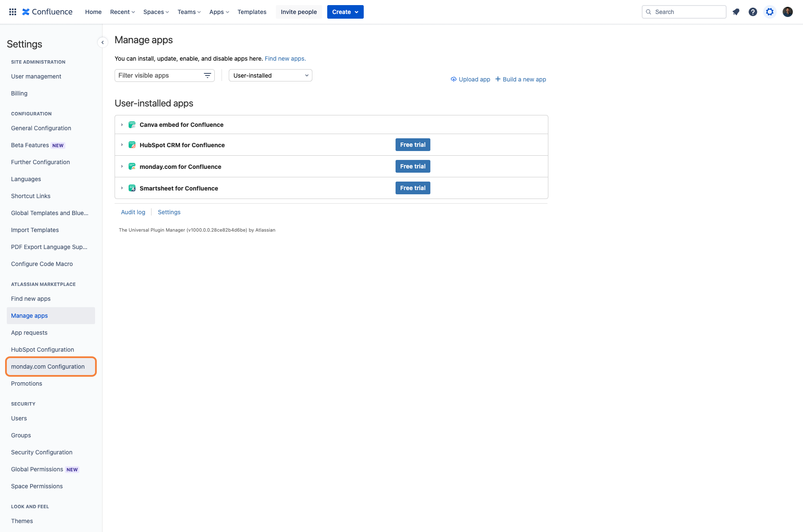Open Further Configuration in sidebar
The height and width of the screenshot is (532, 803).
point(51,162)
